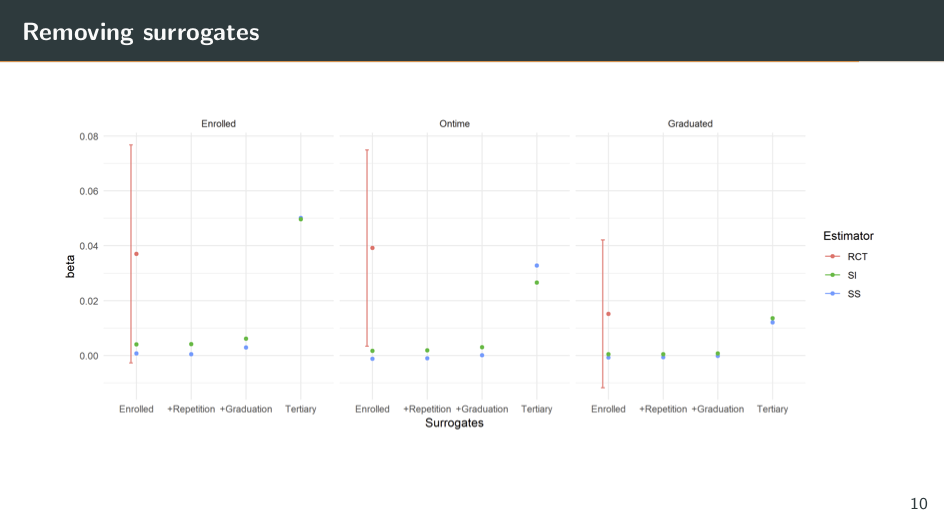Click the green SI legend marker
Viewport: 944px width, 531px height.
[833, 275]
